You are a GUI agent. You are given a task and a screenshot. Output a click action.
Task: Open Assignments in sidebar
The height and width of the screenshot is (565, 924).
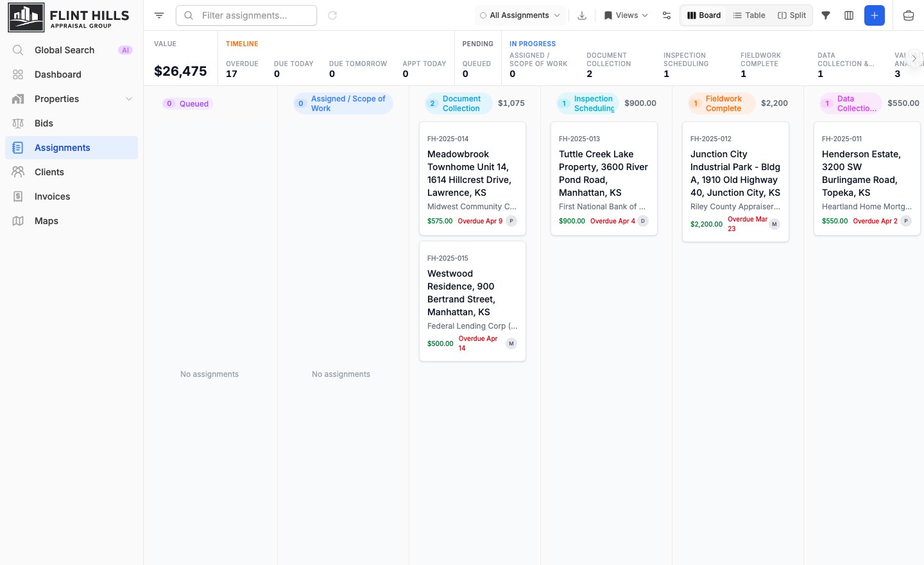71,148
